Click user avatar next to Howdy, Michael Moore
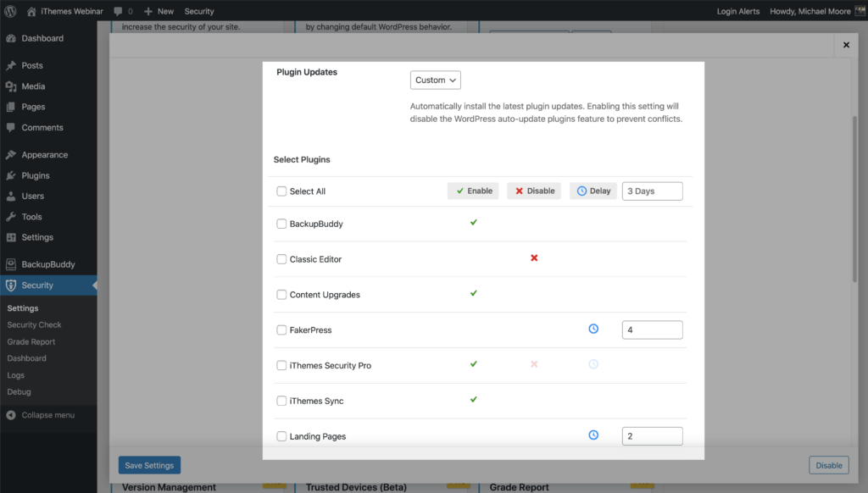Viewport: 868px width, 493px height. pos(860,11)
